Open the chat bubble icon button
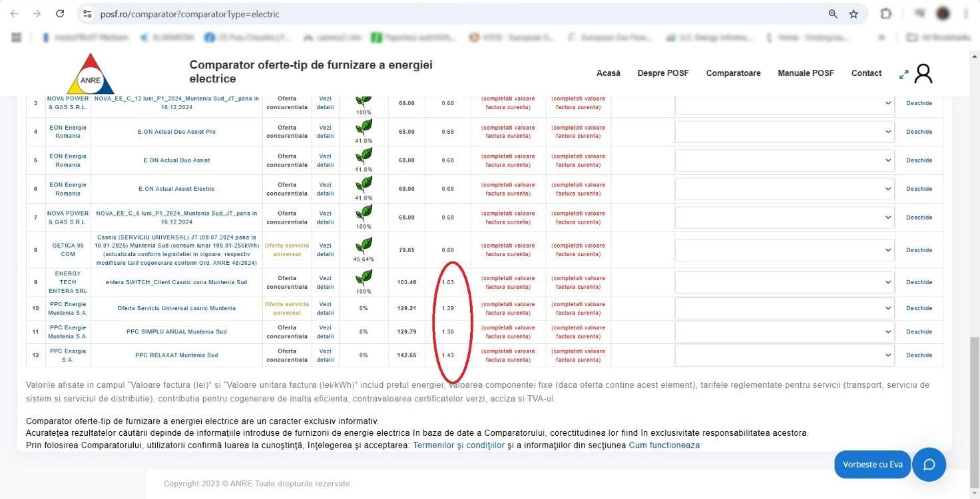The image size is (980, 499). (x=929, y=464)
